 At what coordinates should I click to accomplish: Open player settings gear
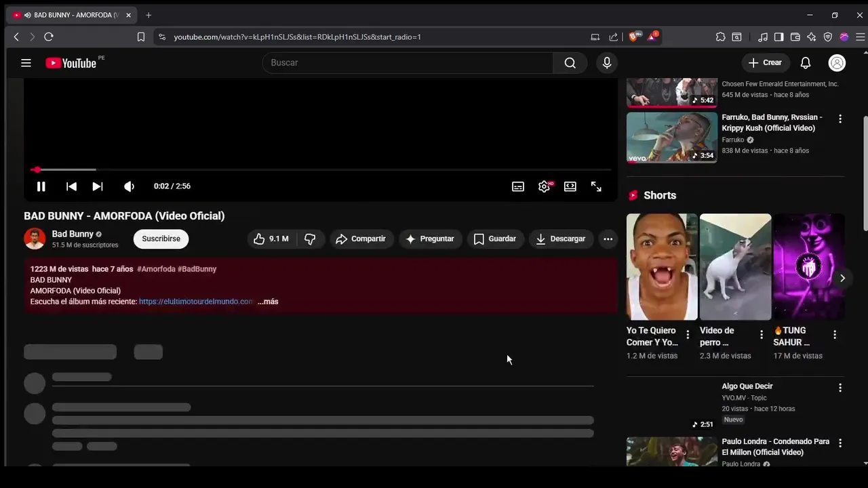pyautogui.click(x=544, y=186)
